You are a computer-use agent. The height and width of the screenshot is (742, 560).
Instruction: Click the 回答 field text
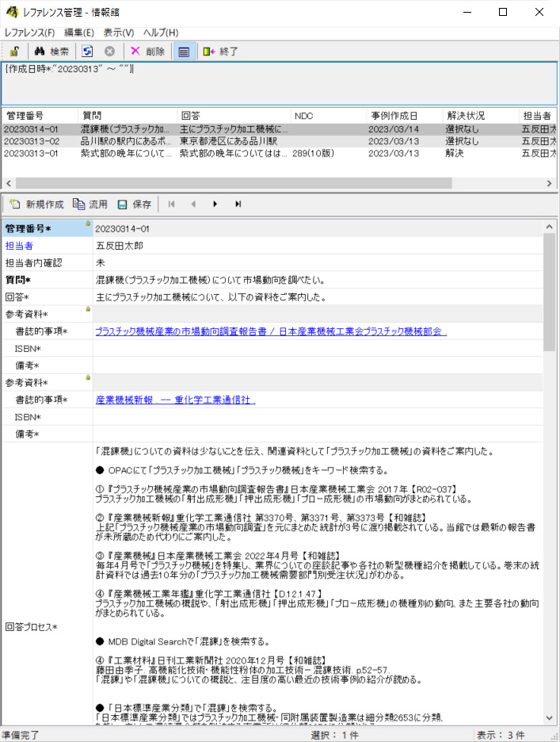318,297
